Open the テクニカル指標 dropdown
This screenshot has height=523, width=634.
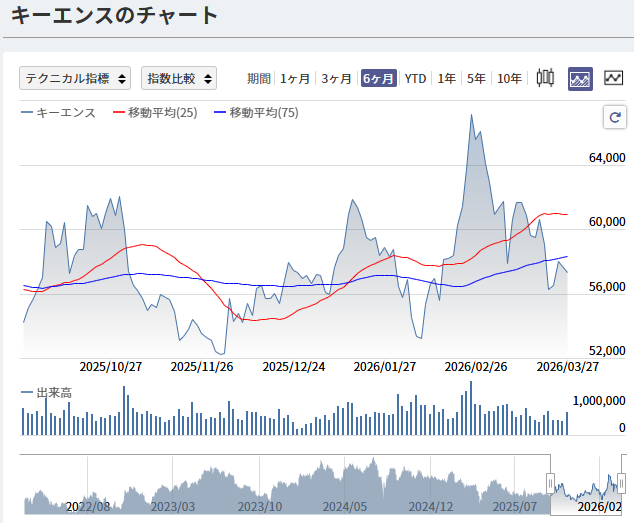coord(75,78)
